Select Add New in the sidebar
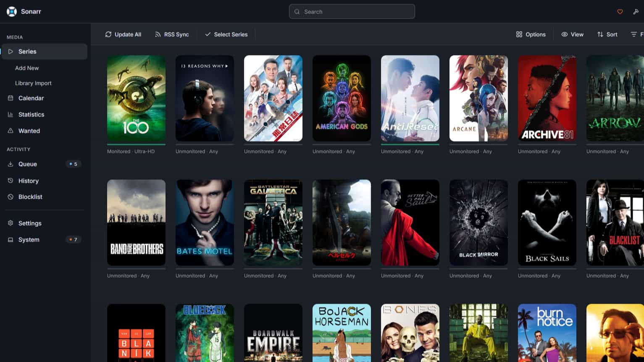 tap(27, 68)
